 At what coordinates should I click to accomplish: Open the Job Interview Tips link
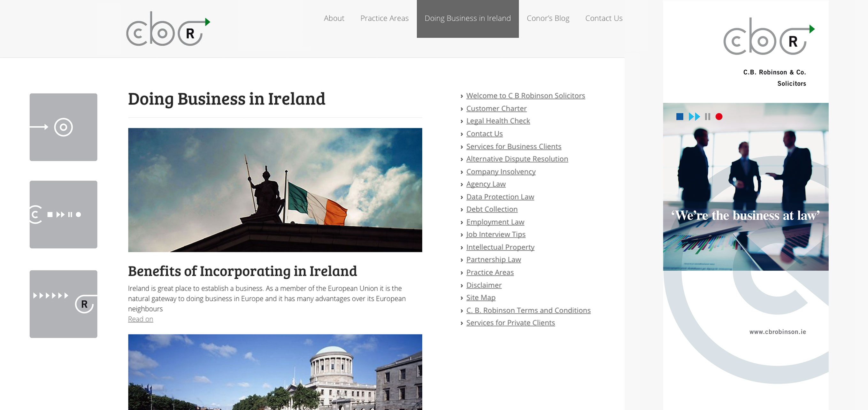496,234
